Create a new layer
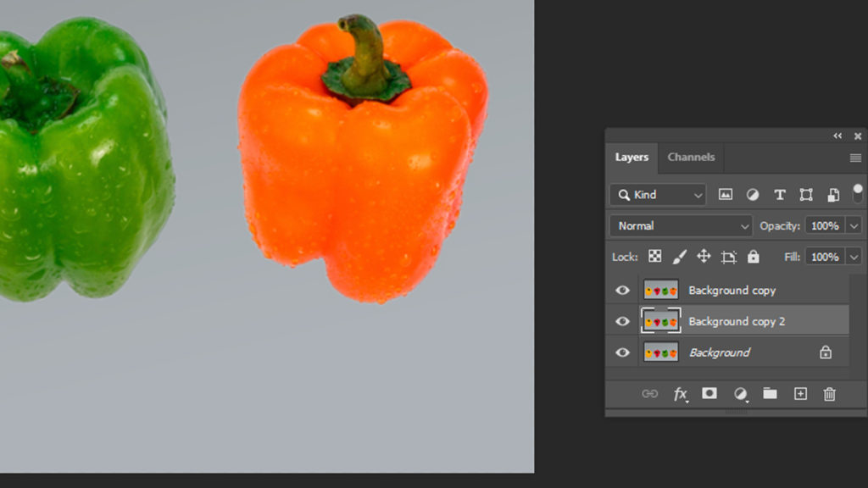868x488 pixels. pos(800,393)
